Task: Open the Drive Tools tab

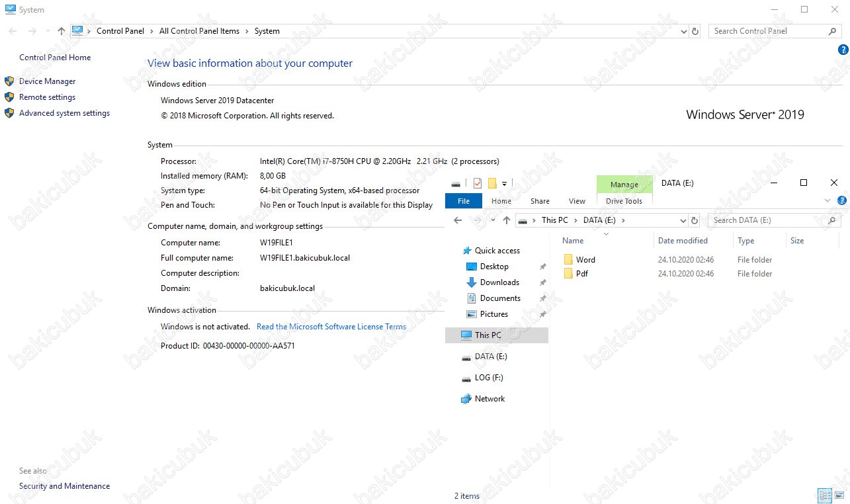Action: (624, 201)
